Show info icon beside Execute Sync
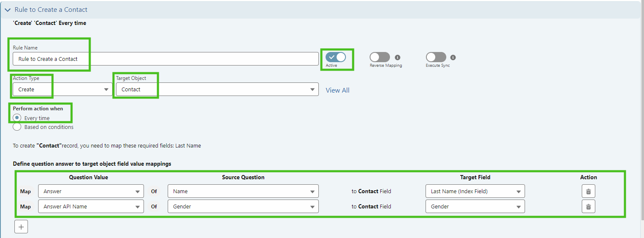 [x=453, y=57]
